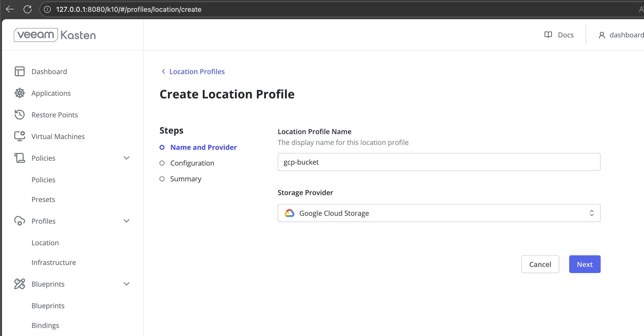Click the Restore Points clock icon
Screen dimensions: 644x336
click(x=19, y=115)
